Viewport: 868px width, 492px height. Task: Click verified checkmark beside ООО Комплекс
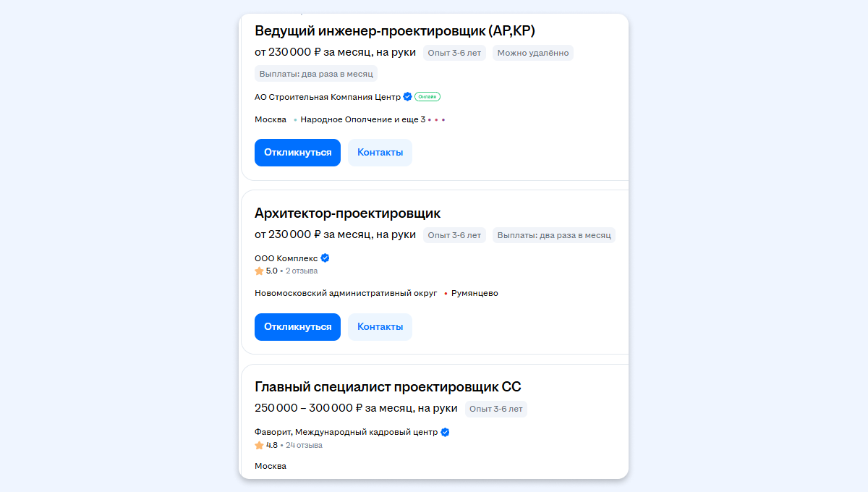(325, 258)
